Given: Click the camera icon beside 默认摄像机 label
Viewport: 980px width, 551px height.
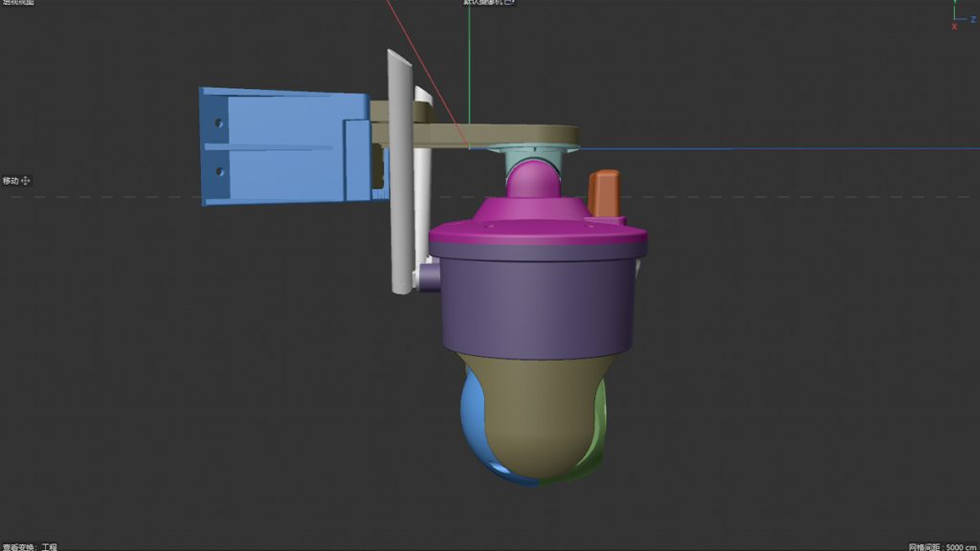Looking at the screenshot, I should pyautogui.click(x=509, y=3).
